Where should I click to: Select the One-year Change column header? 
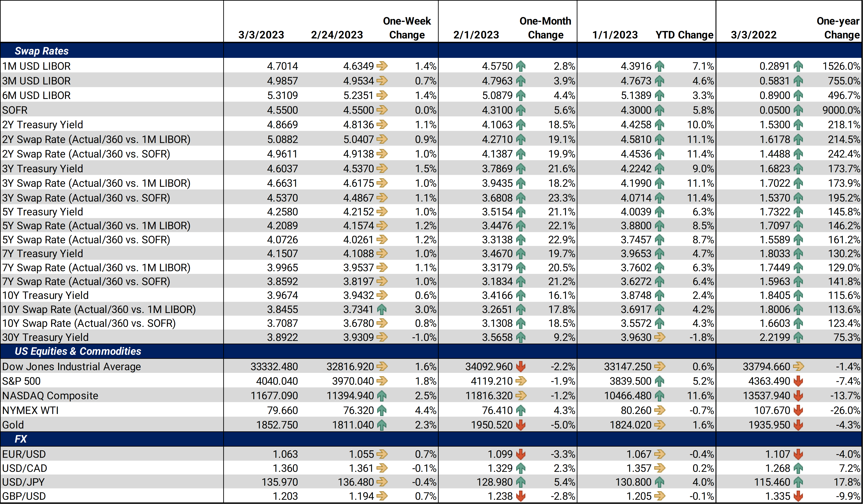(x=838, y=28)
